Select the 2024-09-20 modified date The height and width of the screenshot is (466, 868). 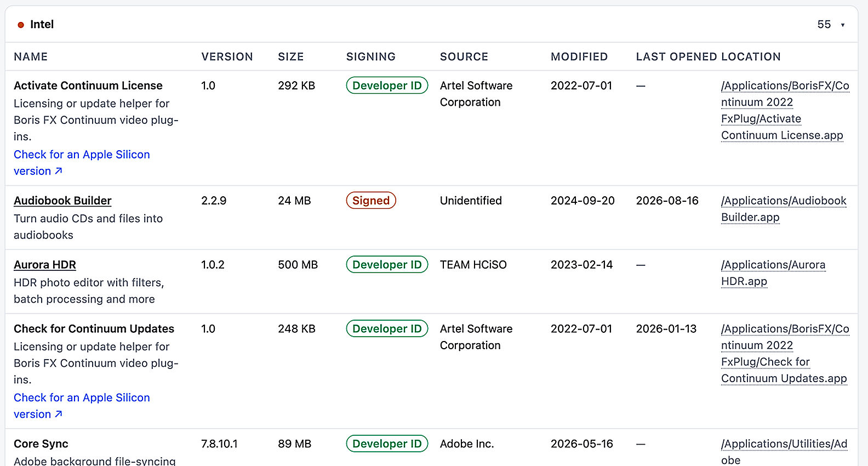pos(583,201)
